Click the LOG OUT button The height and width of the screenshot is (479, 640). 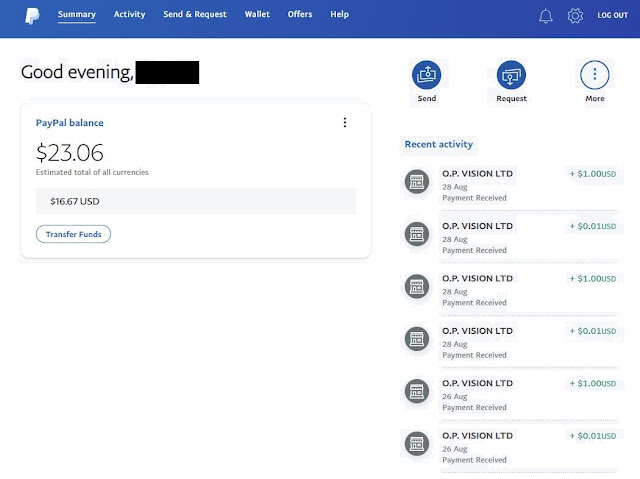612,16
